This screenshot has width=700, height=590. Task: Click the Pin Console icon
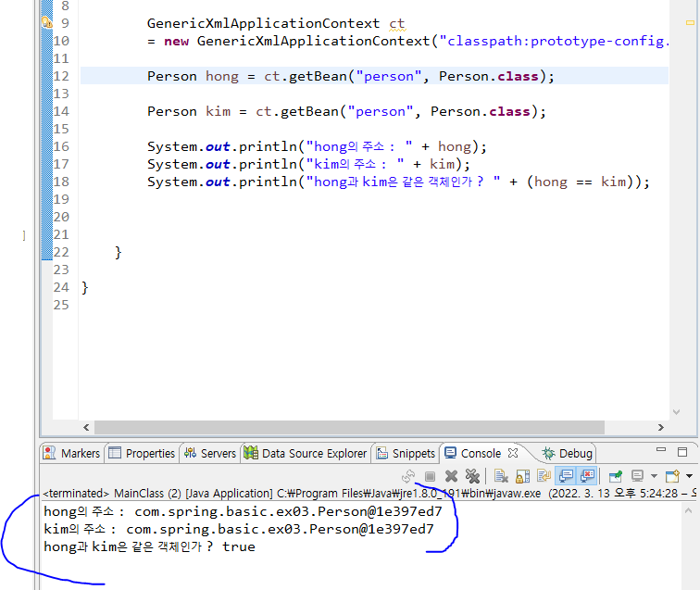pos(616,477)
